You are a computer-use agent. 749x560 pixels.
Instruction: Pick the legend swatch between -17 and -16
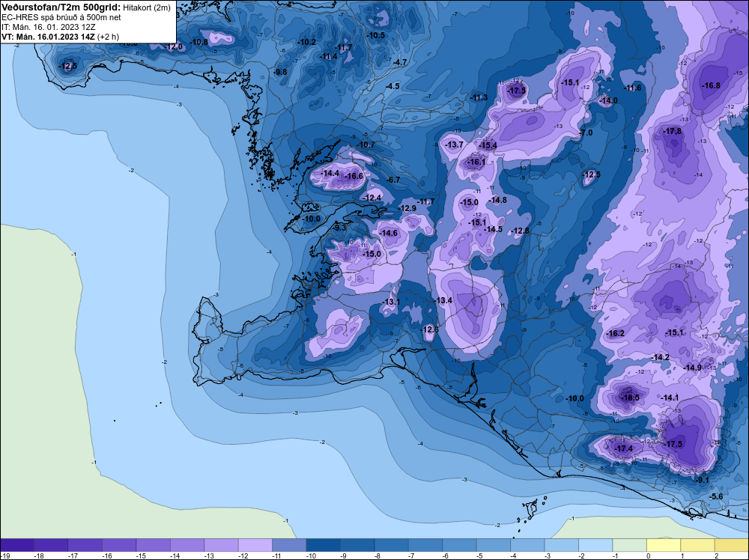coord(85,545)
